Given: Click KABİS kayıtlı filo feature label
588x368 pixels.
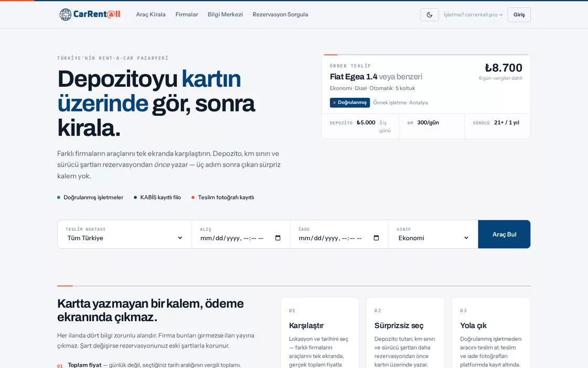Looking at the screenshot, I should [161, 198].
